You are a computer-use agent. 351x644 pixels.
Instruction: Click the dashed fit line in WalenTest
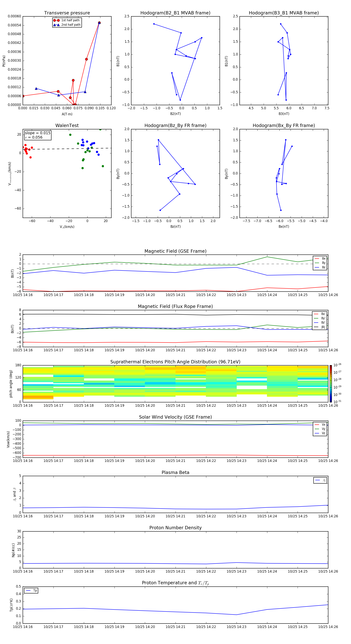(67, 149)
